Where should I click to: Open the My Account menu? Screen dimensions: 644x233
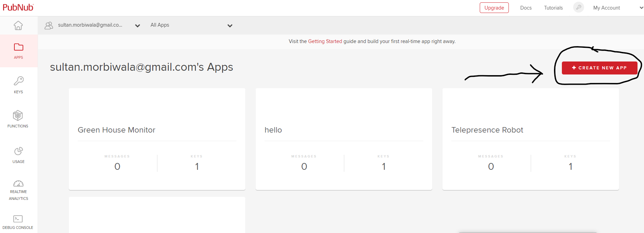(606, 8)
